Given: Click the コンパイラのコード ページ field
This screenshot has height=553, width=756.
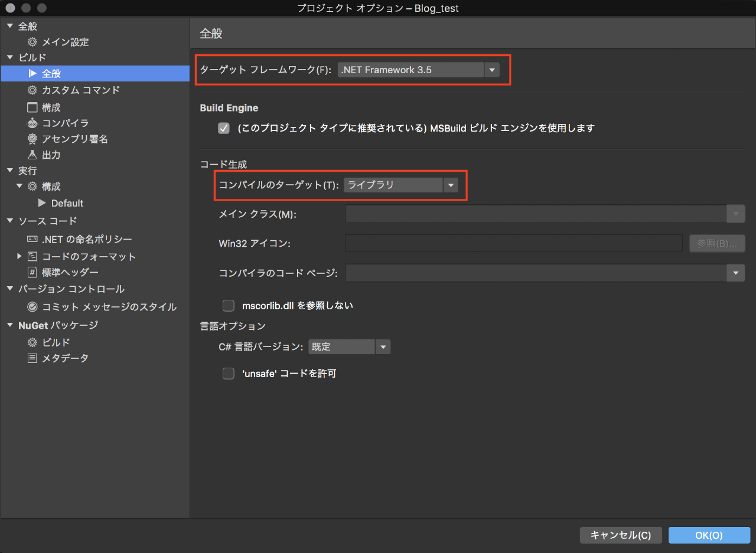Looking at the screenshot, I should tap(536, 273).
